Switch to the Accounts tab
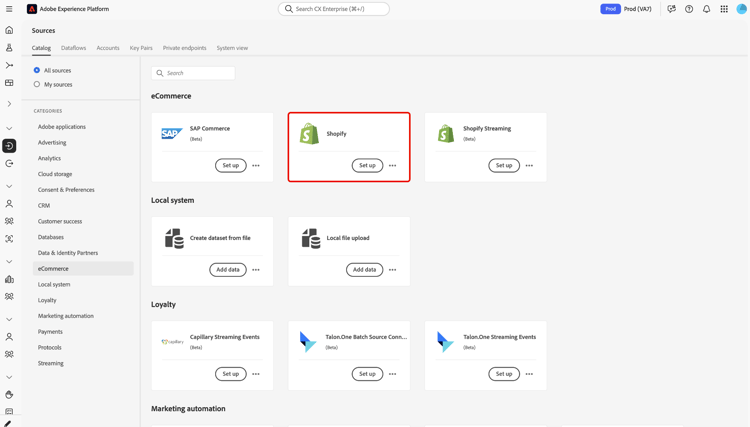 (108, 48)
